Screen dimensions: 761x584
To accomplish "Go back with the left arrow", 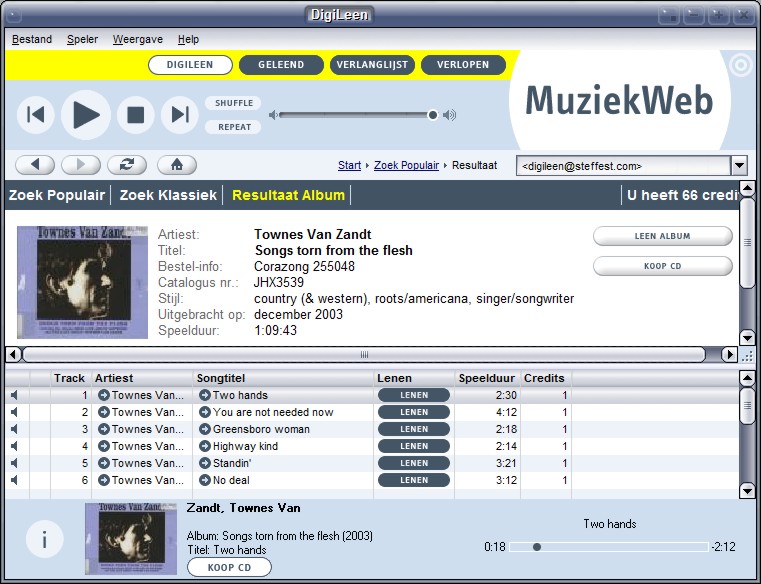I will click(35, 165).
